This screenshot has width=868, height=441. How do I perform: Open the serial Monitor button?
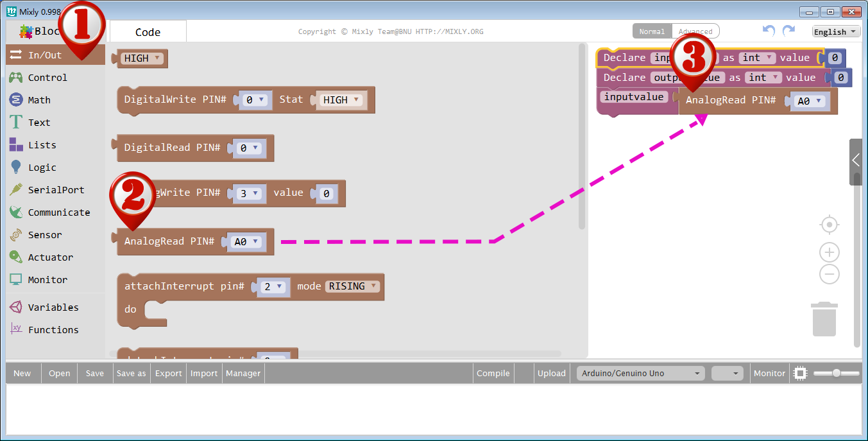[x=769, y=373]
